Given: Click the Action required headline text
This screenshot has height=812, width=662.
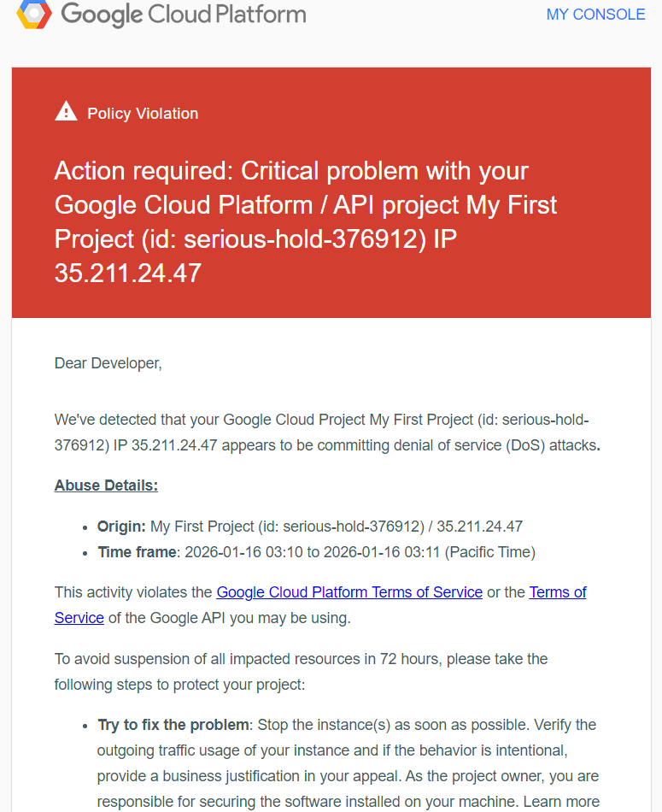Looking at the screenshot, I should (x=290, y=171).
